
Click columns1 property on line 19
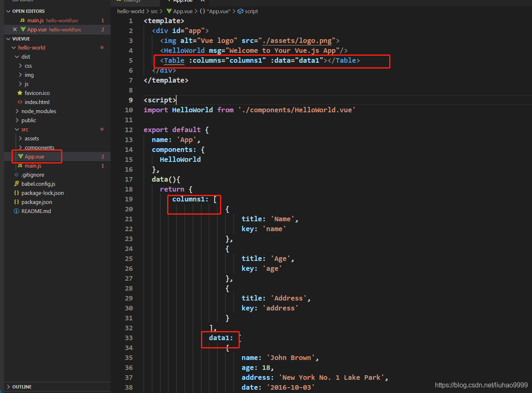coord(189,199)
